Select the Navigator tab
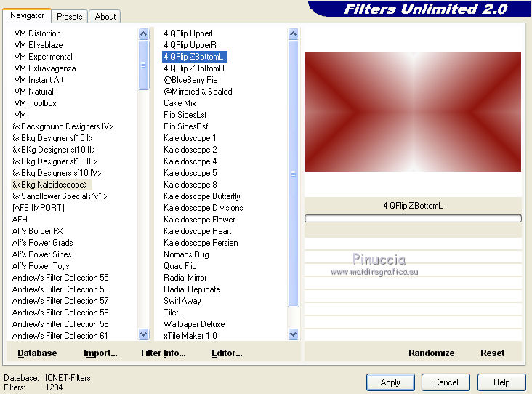The height and width of the screenshot is (394, 532). [x=27, y=15]
